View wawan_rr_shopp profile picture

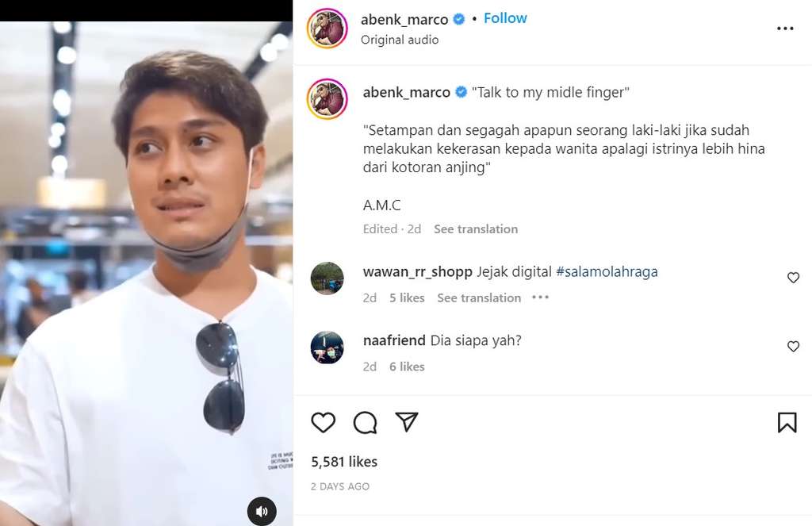pyautogui.click(x=327, y=278)
